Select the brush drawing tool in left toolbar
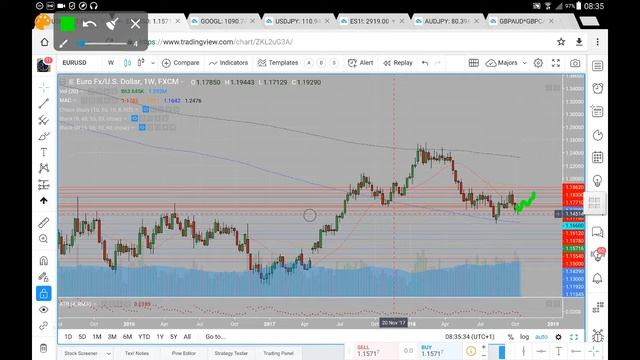Viewport: 640px width, 360px height. point(44,136)
